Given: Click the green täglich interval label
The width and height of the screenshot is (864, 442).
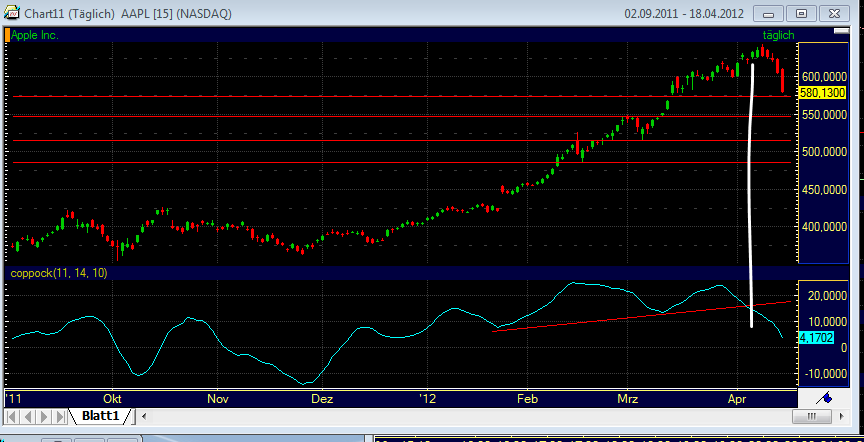Looking at the screenshot, I should coord(778,35).
